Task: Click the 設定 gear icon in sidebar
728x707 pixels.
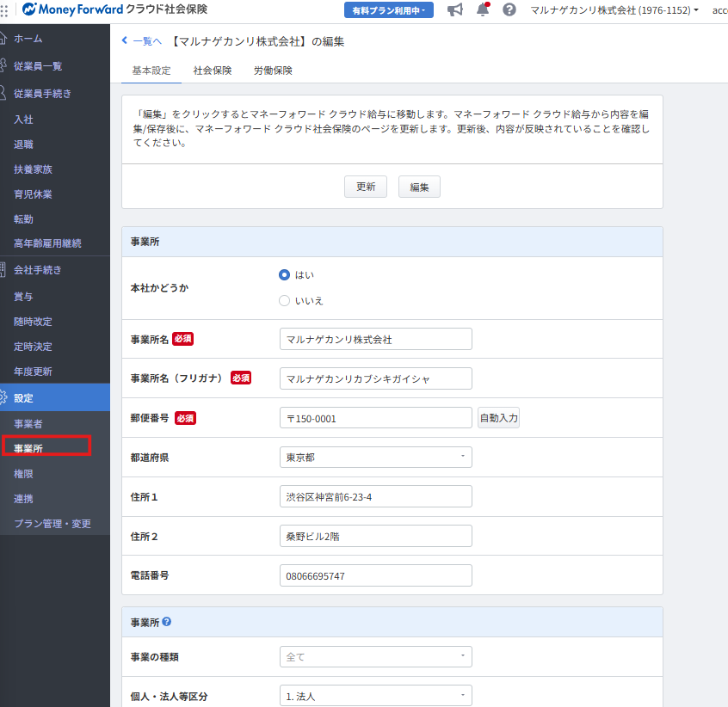Action: coord(3,397)
